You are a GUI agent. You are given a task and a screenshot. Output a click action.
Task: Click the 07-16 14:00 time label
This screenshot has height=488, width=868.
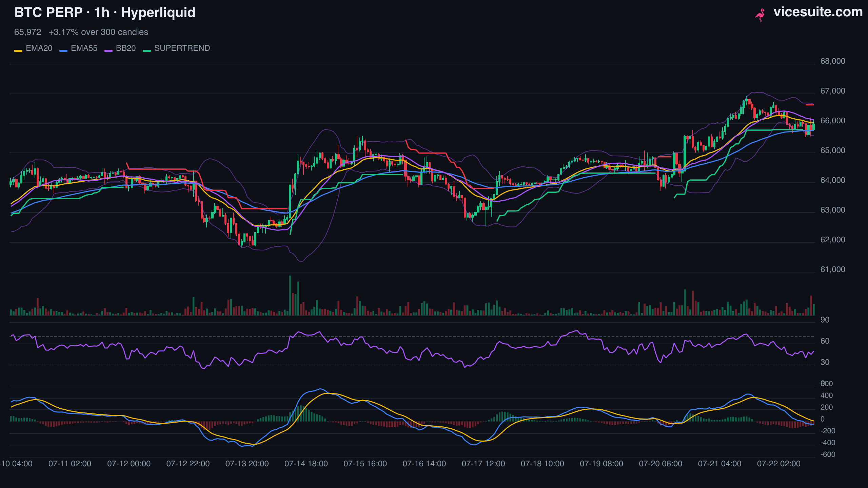pyautogui.click(x=424, y=464)
